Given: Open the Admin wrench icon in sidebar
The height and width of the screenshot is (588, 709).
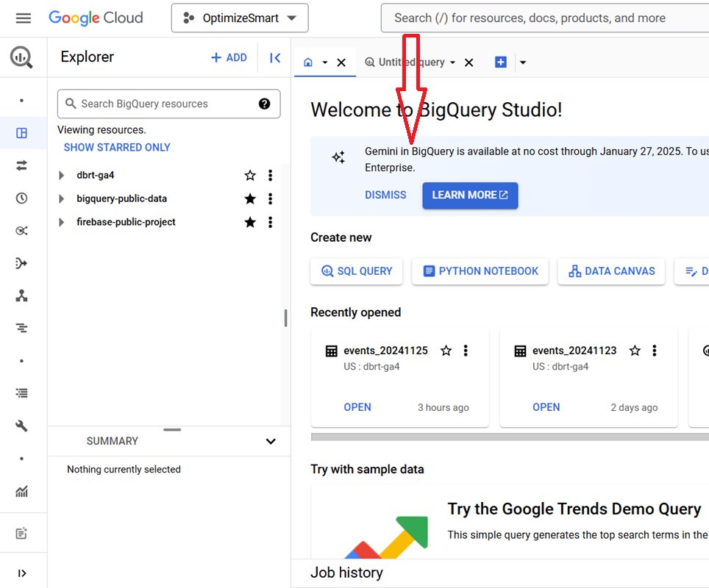Looking at the screenshot, I should coord(23,425).
